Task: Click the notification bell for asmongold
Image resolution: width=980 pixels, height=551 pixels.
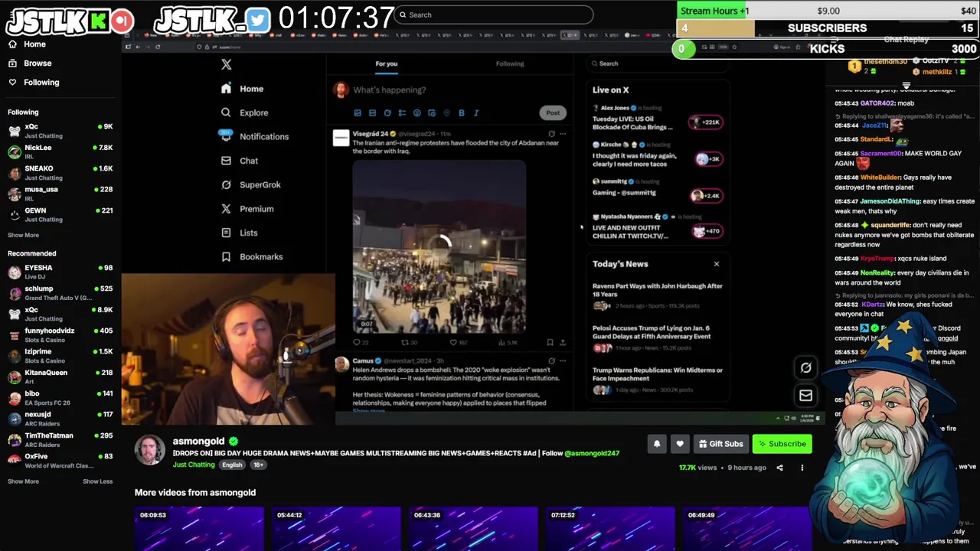Action: pos(656,444)
